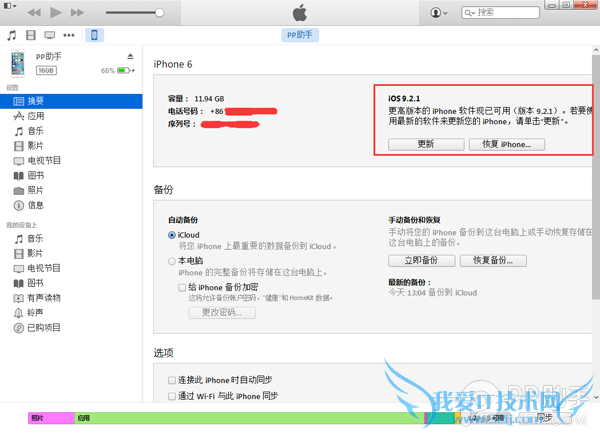600x434 pixels.
Task: Check 连接此 iPhone 时自动同步
Action: point(172,380)
